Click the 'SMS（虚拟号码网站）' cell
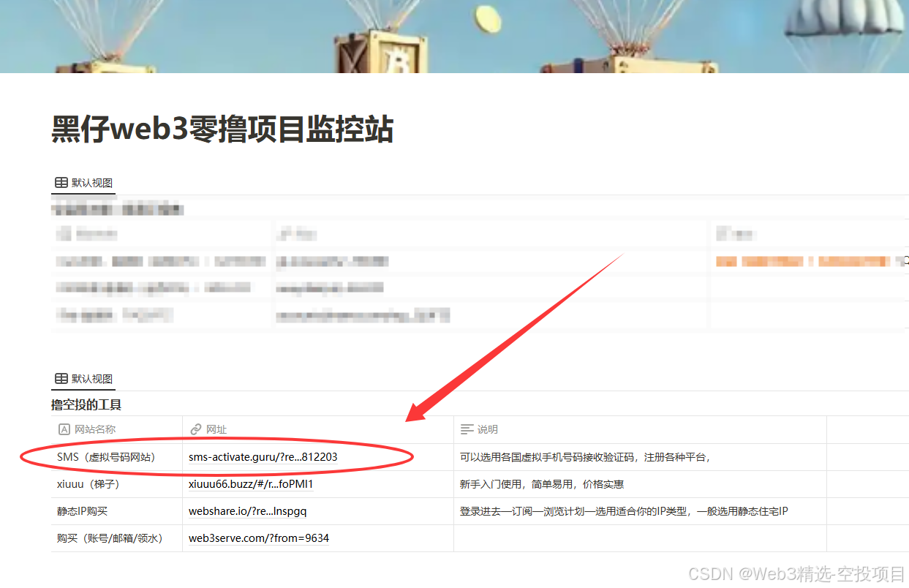The image size is (909, 588). pyautogui.click(x=116, y=457)
